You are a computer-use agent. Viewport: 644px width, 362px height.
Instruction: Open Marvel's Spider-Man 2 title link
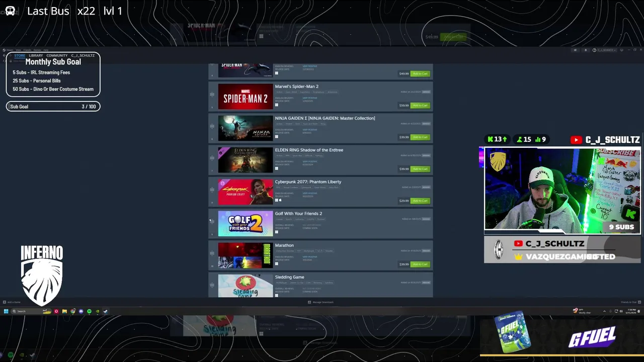[296, 86]
